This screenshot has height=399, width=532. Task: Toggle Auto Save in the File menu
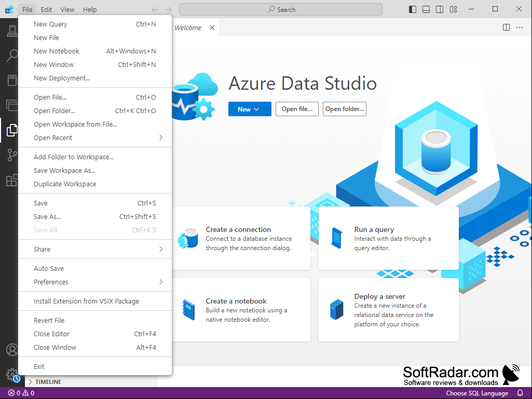coord(95,268)
